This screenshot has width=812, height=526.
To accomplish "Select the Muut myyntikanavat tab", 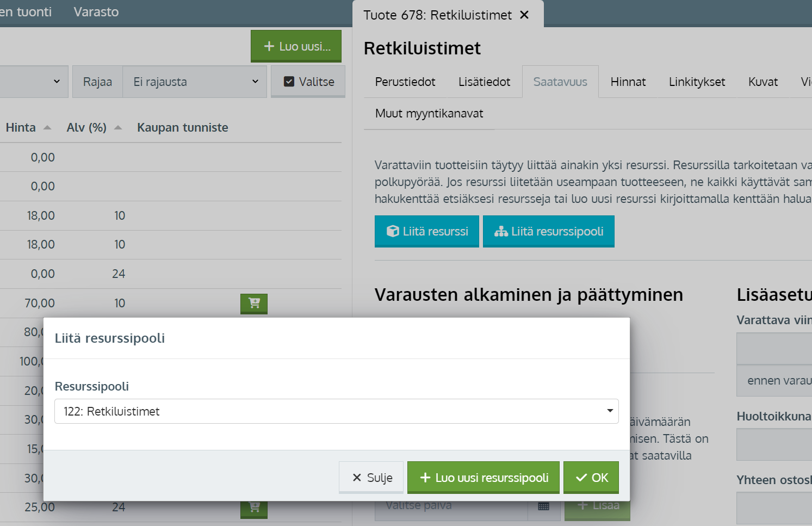I will [x=429, y=113].
